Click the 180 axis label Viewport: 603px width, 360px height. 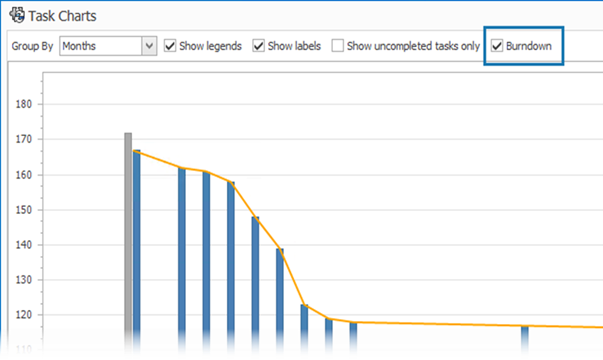point(23,104)
